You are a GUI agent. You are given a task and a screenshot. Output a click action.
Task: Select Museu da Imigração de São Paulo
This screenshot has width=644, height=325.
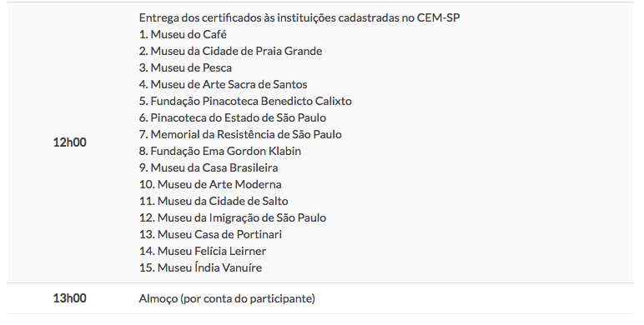(x=233, y=217)
